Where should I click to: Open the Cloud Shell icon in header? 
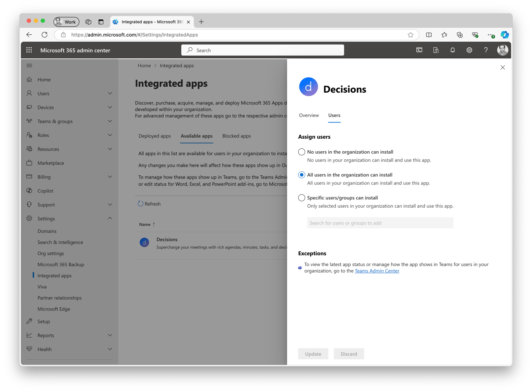[419, 50]
